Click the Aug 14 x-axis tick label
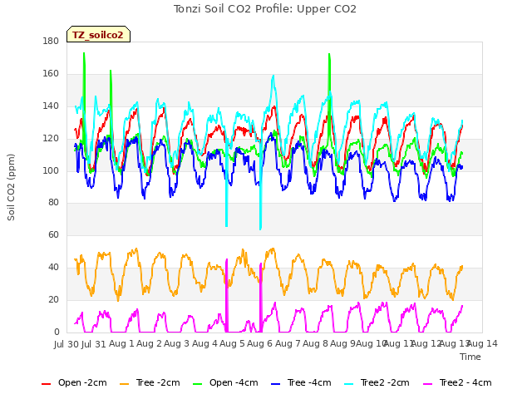 coord(482,344)
